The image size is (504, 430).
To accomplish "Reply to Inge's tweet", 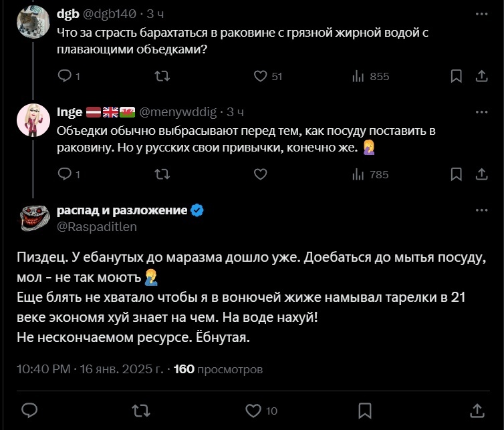I will pos(65,174).
